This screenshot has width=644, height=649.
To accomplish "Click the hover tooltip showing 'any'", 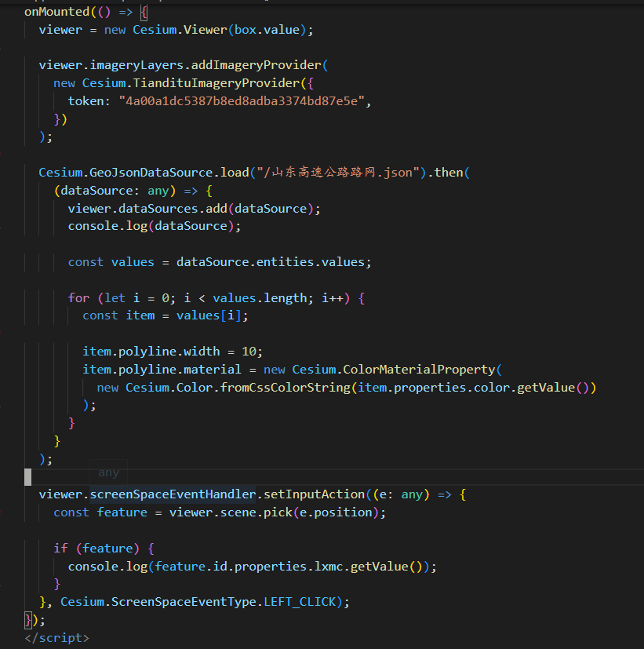I will pyautogui.click(x=109, y=472).
